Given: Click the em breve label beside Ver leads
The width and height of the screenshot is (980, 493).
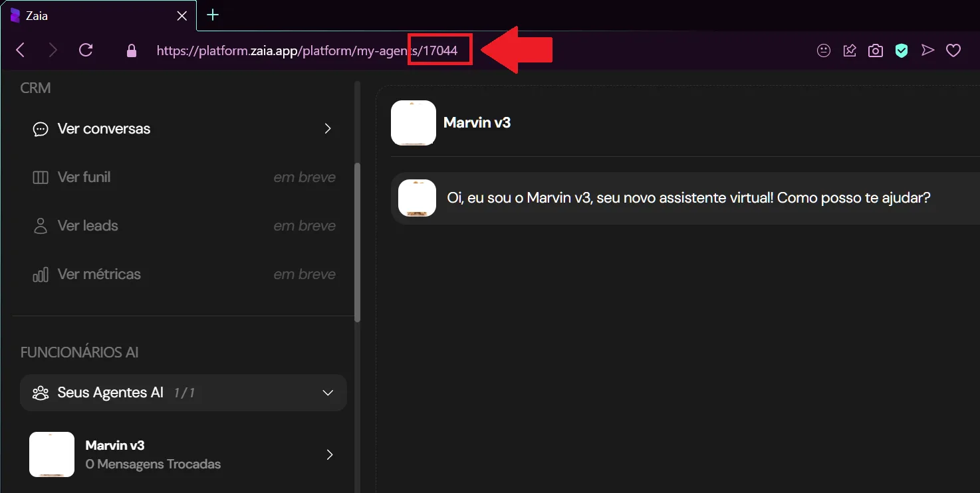Looking at the screenshot, I should [x=305, y=226].
